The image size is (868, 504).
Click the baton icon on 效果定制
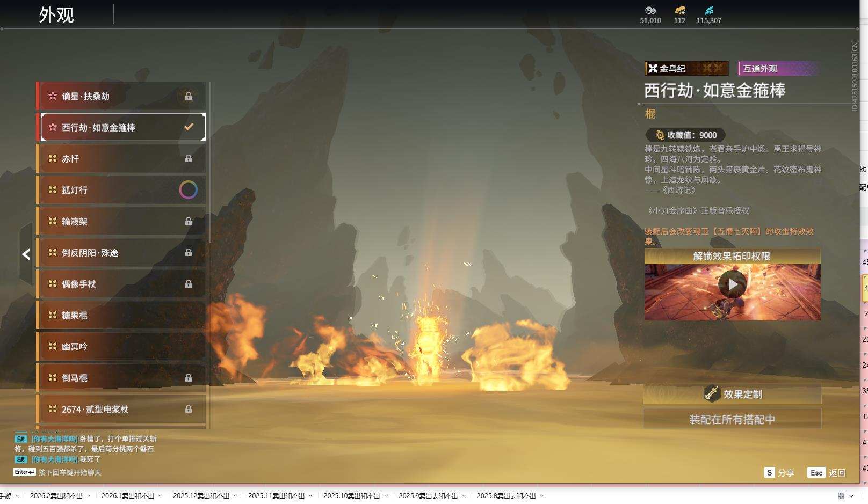click(x=712, y=394)
